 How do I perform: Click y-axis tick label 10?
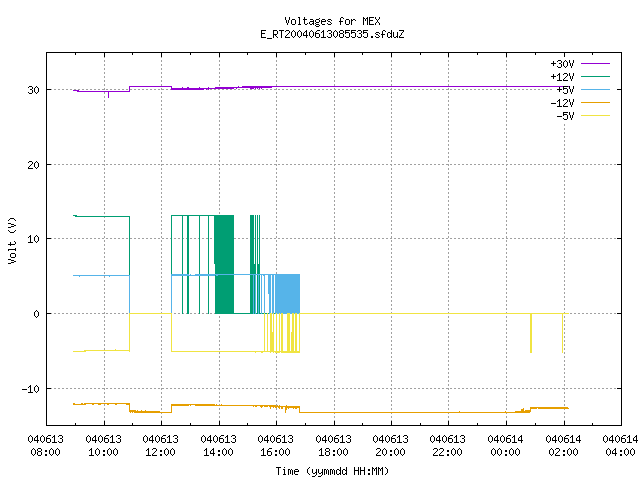(x=33, y=239)
